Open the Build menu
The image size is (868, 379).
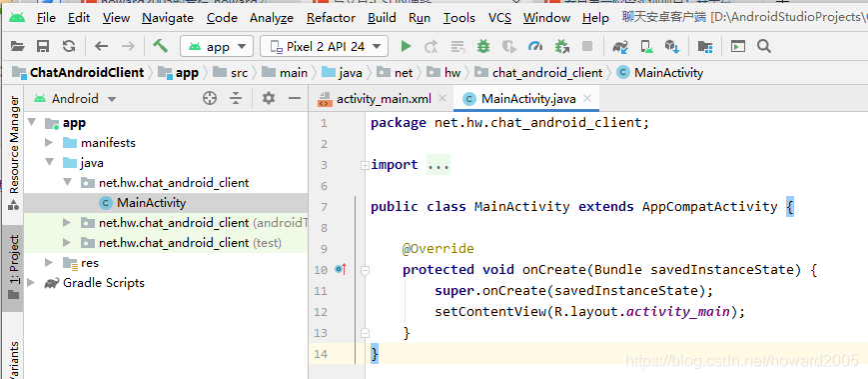click(382, 18)
